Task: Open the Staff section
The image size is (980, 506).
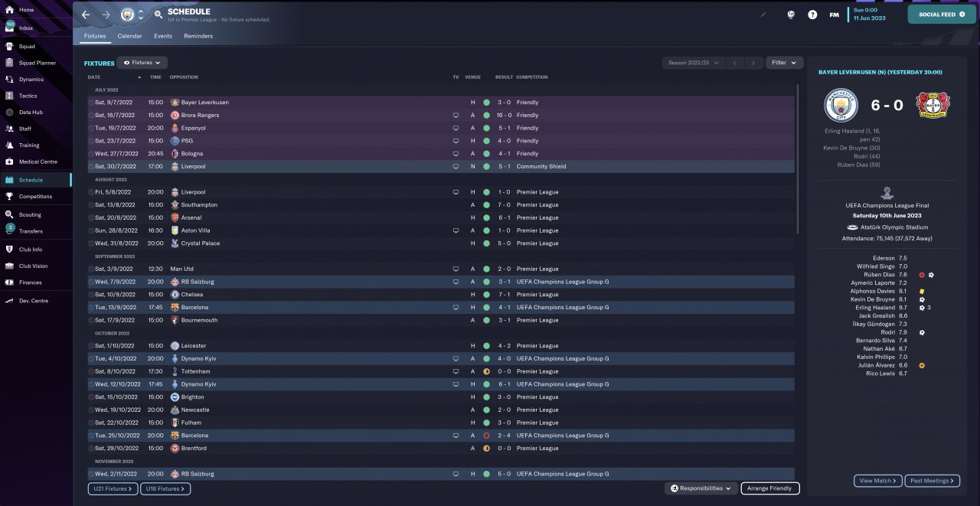Action: click(24, 129)
